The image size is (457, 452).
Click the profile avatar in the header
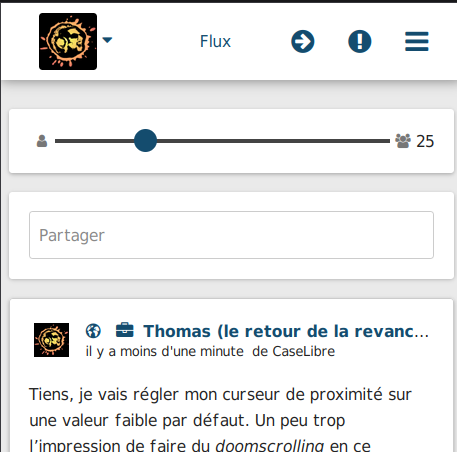[x=68, y=42]
